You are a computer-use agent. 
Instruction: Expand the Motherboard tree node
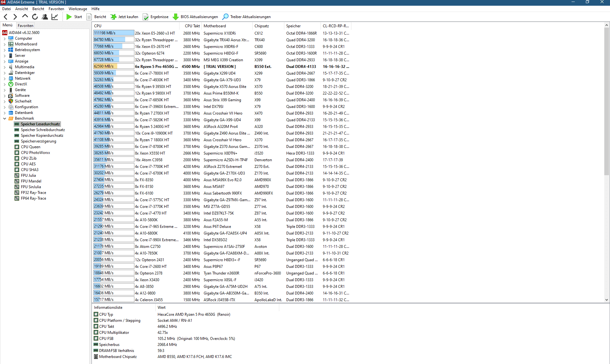pyautogui.click(x=5, y=44)
